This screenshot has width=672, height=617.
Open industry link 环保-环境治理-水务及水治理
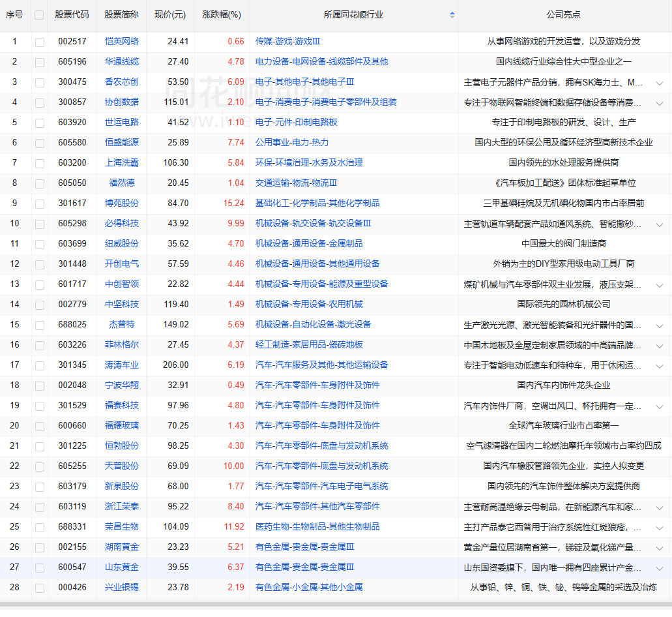point(309,163)
